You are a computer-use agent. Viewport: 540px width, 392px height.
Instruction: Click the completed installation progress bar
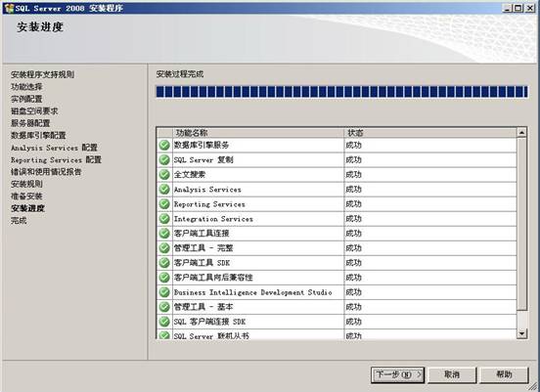coord(341,92)
